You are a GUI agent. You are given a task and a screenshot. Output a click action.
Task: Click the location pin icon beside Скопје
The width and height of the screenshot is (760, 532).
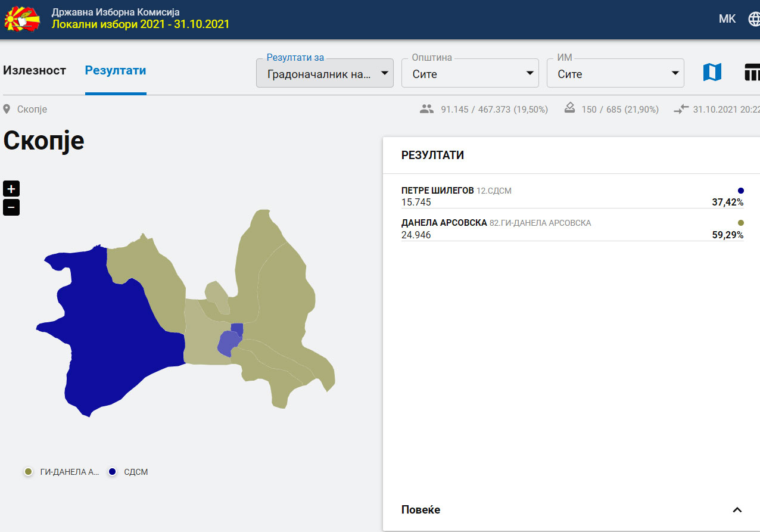coord(7,109)
